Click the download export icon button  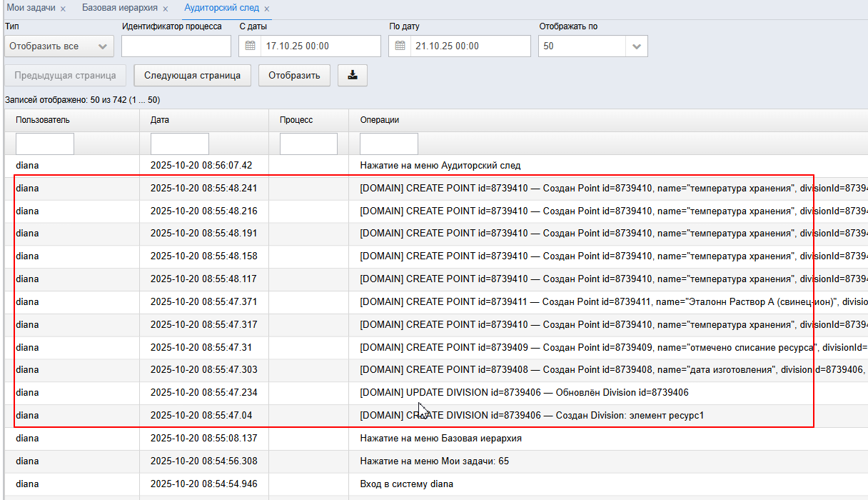click(353, 75)
